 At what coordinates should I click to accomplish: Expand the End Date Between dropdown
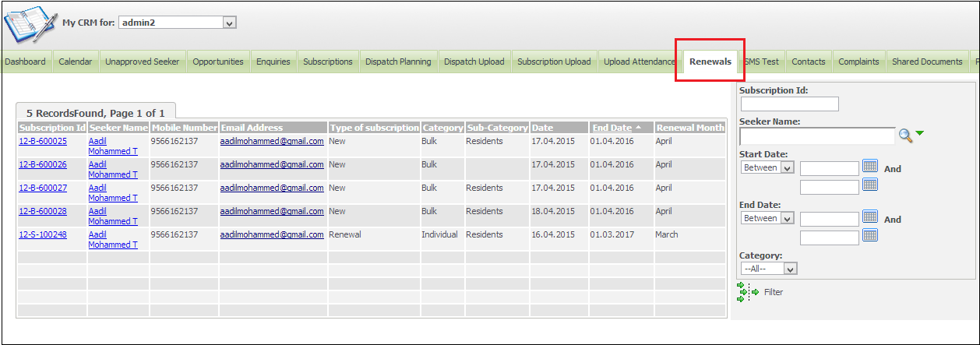(x=767, y=219)
